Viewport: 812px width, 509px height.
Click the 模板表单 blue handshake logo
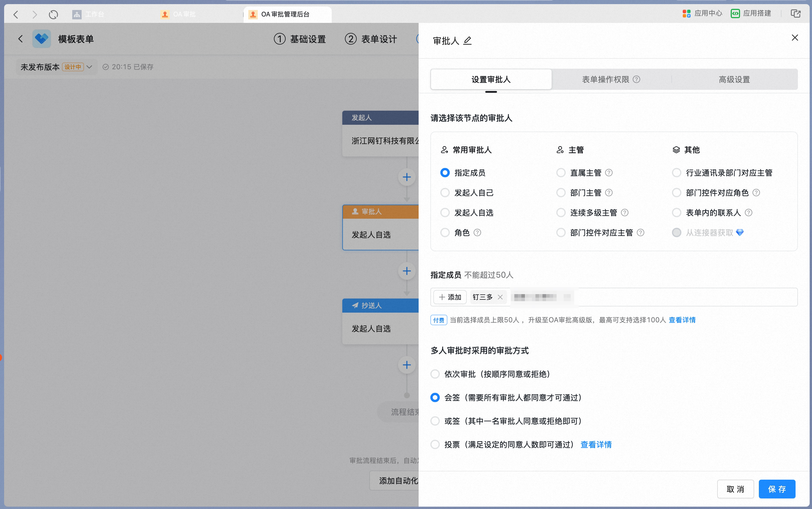click(x=42, y=39)
